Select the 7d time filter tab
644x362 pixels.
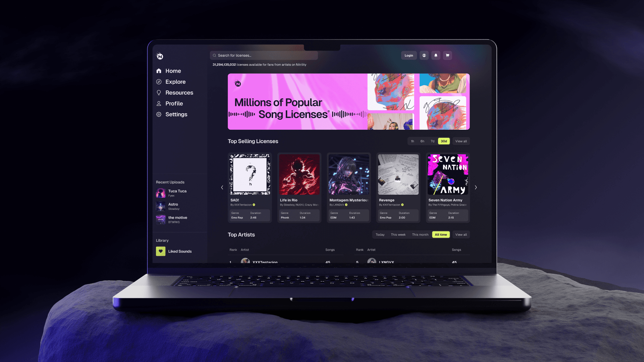tap(433, 141)
